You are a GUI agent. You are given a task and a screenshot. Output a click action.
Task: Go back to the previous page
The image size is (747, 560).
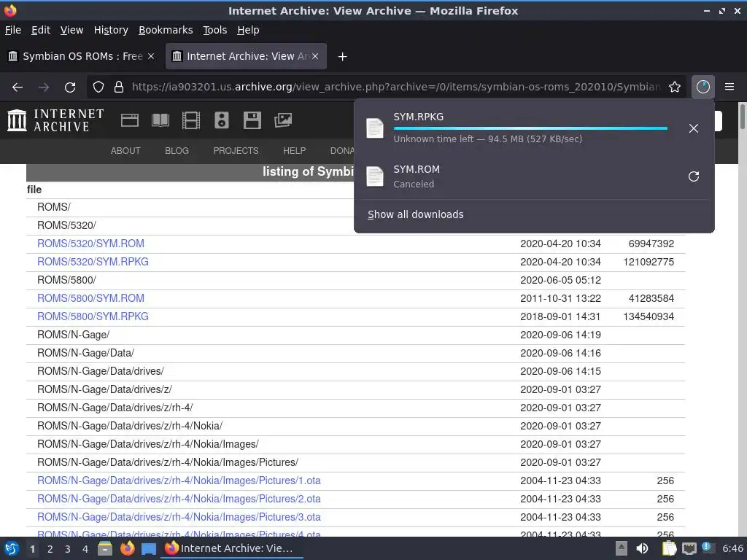[18, 87]
